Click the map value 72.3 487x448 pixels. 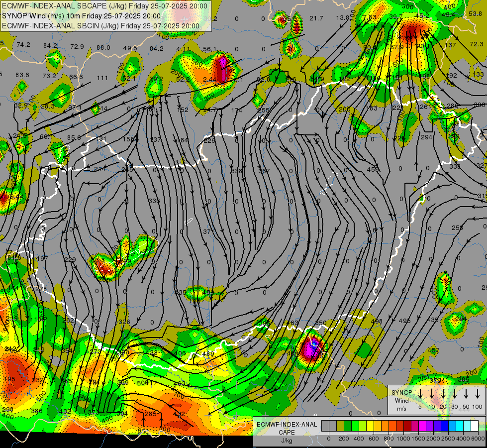coord(477,44)
